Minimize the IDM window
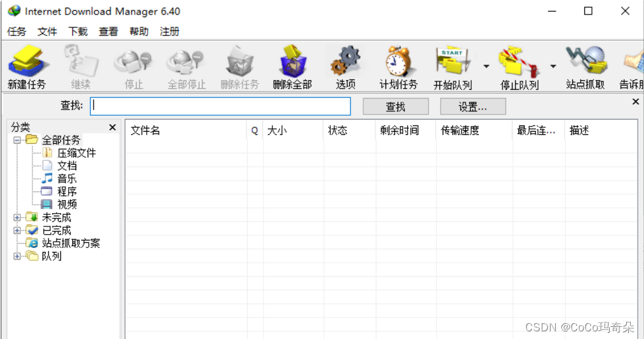The width and height of the screenshot is (644, 339). pyautogui.click(x=552, y=11)
